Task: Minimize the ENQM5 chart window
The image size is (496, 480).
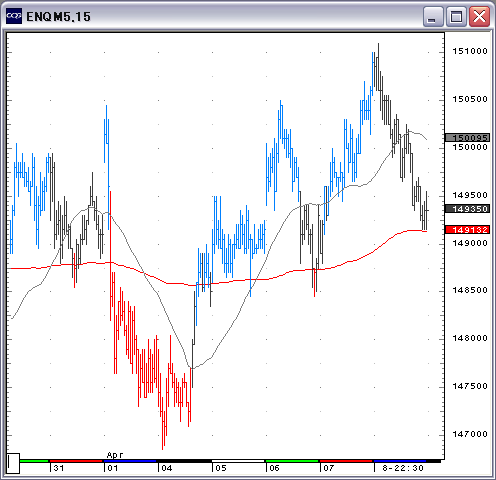Action: click(433, 16)
